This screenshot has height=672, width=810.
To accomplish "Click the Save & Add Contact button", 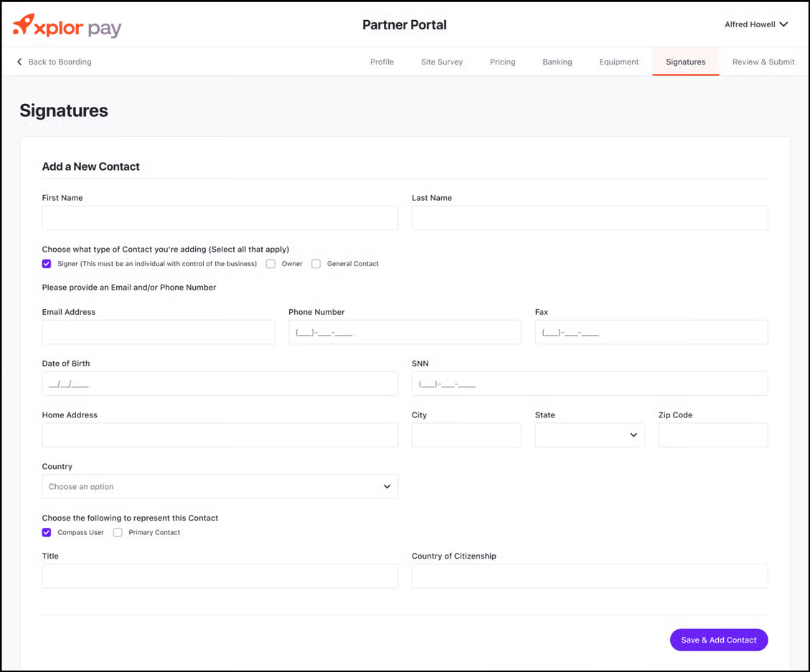I will [x=718, y=640].
